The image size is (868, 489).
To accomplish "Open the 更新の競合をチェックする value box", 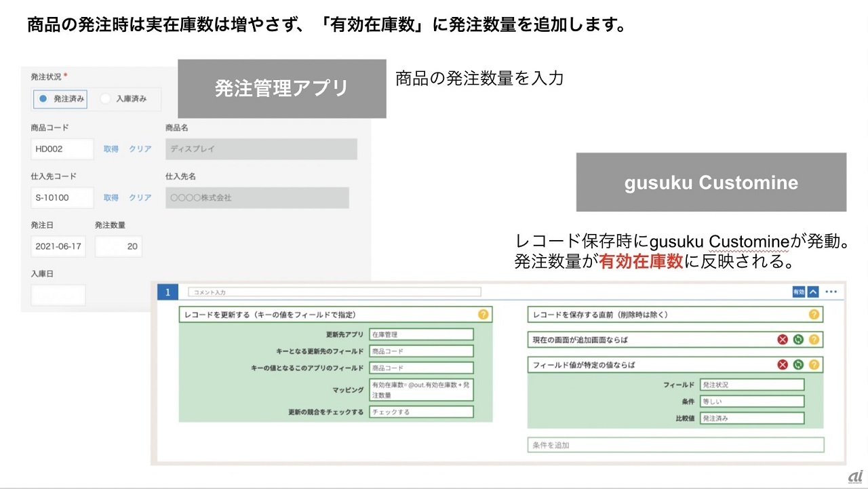I will point(421,412).
